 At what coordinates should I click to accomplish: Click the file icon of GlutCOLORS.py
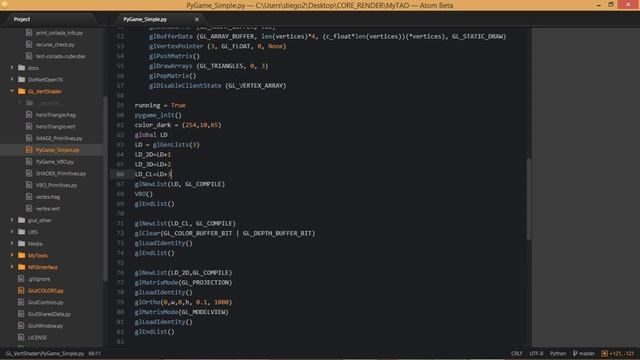21,291
